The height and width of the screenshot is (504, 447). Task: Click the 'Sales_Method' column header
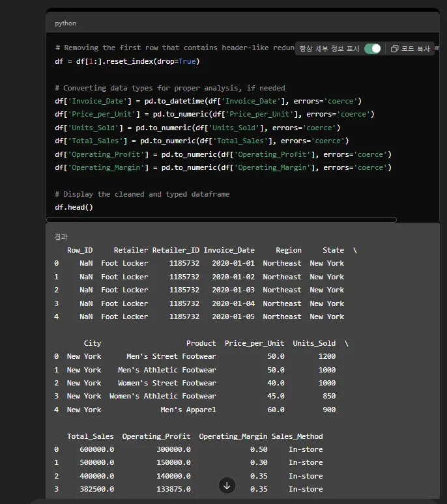(x=296, y=436)
